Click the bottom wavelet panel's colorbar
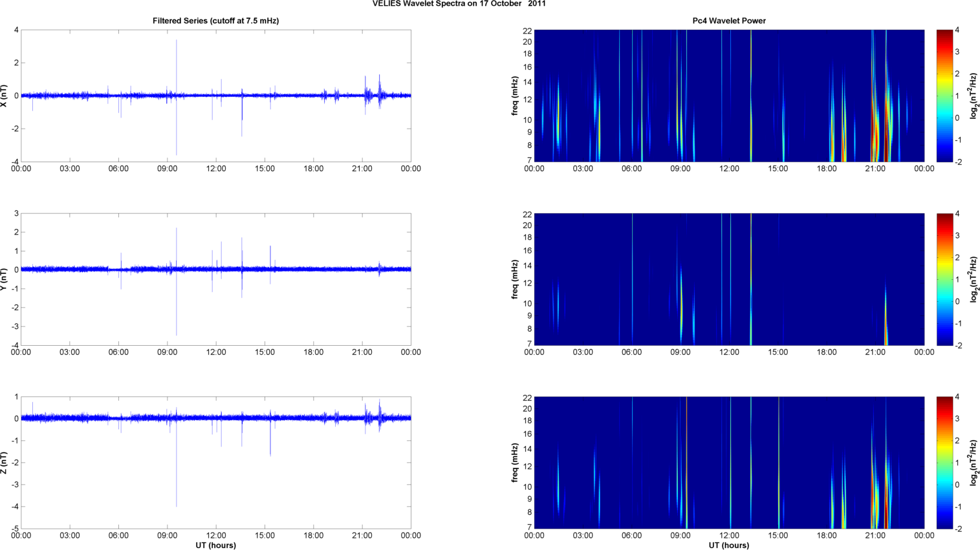The width and height of the screenshot is (980, 550). point(944,463)
